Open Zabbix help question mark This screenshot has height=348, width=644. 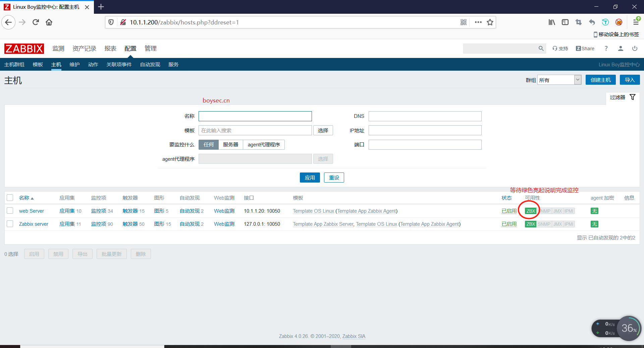tap(606, 49)
